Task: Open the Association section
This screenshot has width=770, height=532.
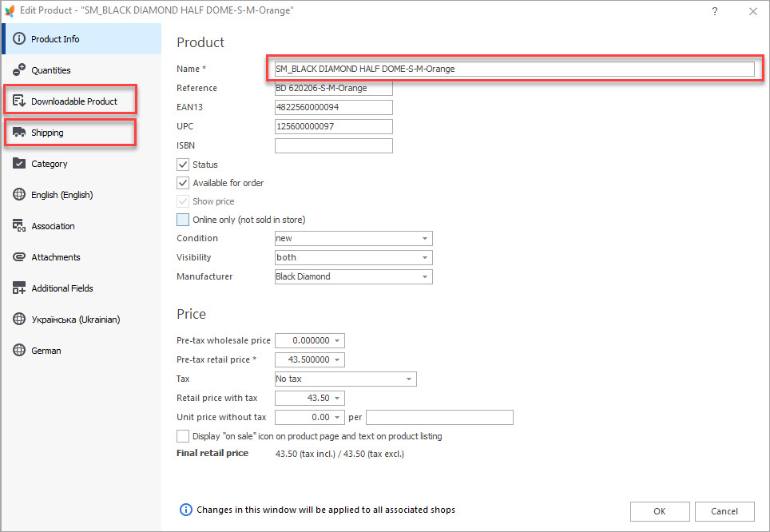Action: pos(81,226)
